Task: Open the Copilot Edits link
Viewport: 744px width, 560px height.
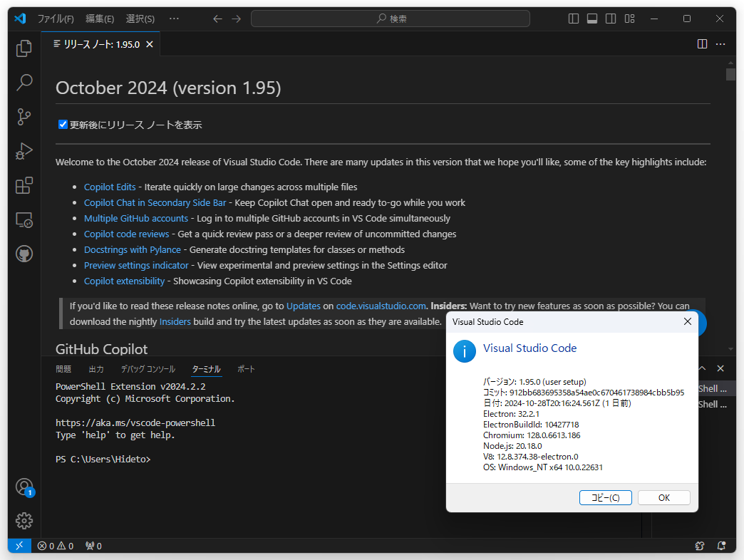Action: pyautogui.click(x=110, y=187)
